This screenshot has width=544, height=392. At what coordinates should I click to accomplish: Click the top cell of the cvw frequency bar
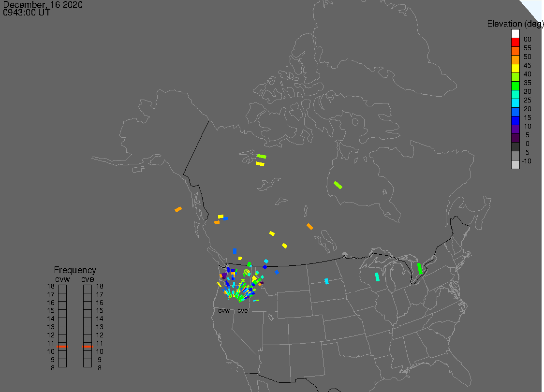(x=62, y=289)
